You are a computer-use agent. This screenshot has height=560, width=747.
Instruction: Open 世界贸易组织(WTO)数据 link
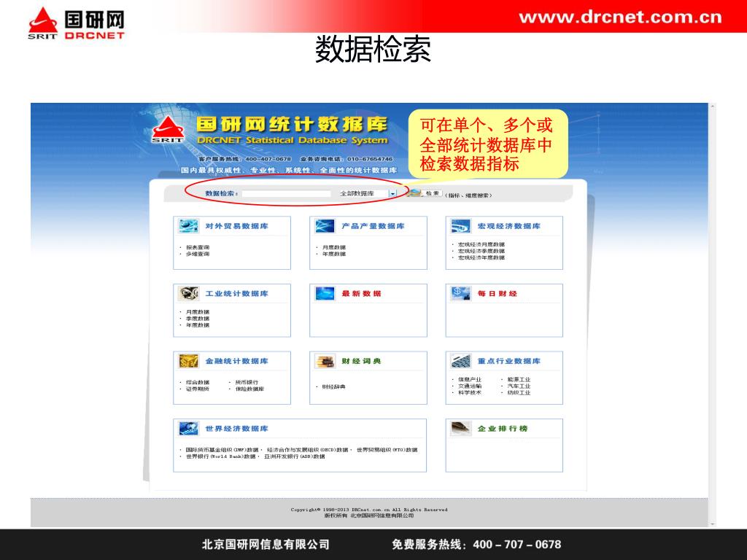387,450
